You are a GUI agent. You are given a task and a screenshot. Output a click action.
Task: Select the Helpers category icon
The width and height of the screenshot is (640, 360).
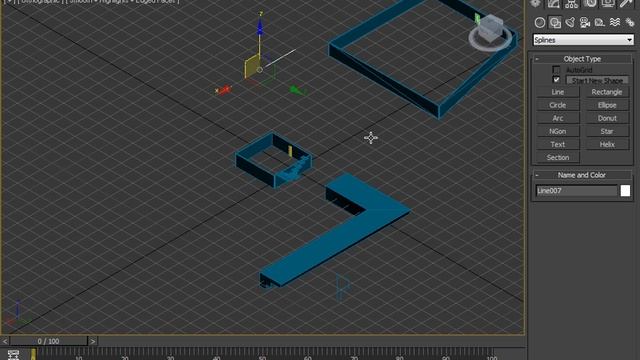click(x=600, y=22)
